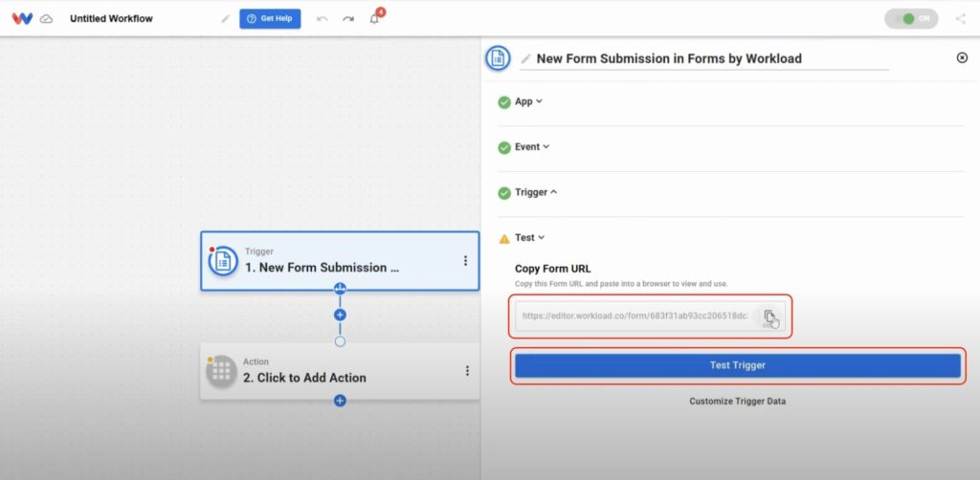Select the Trigger step card

point(340,261)
